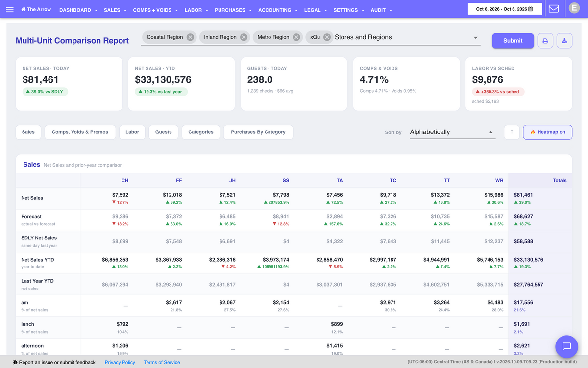Expand the Legal menu

(x=316, y=10)
